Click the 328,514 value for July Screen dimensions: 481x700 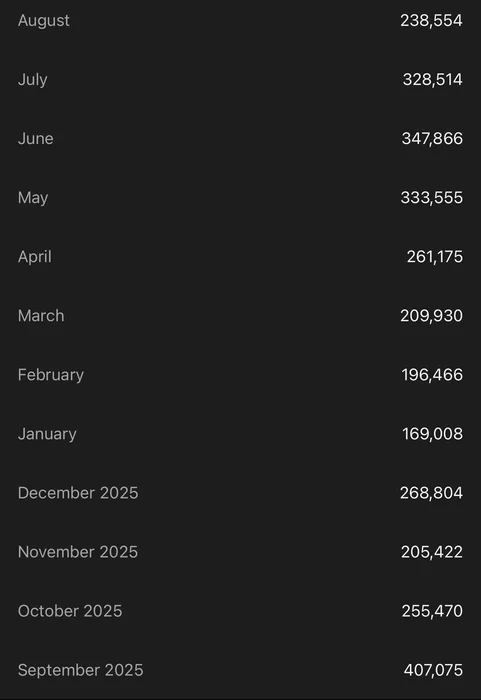[x=433, y=79]
